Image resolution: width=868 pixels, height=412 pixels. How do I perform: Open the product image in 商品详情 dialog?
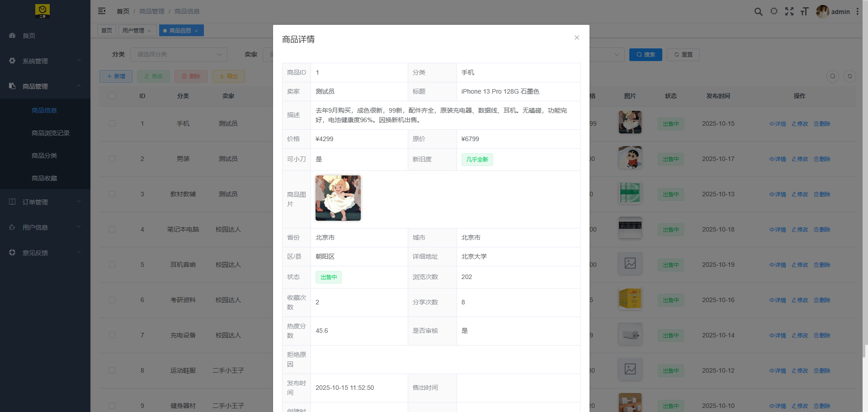point(338,198)
